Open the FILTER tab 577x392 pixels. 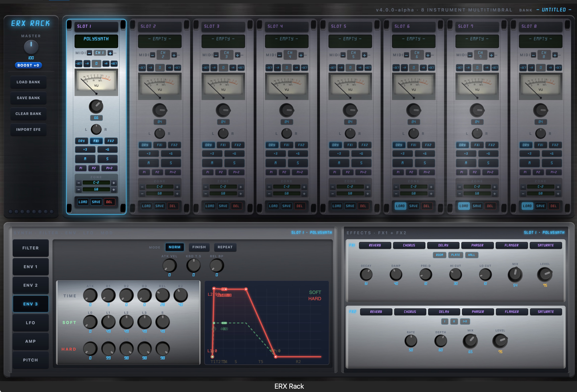click(30, 248)
